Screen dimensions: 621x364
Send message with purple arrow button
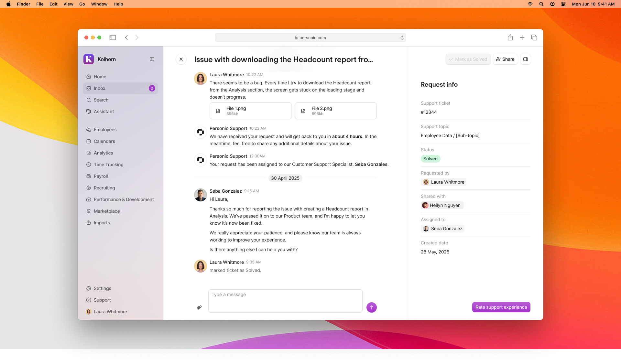371,307
